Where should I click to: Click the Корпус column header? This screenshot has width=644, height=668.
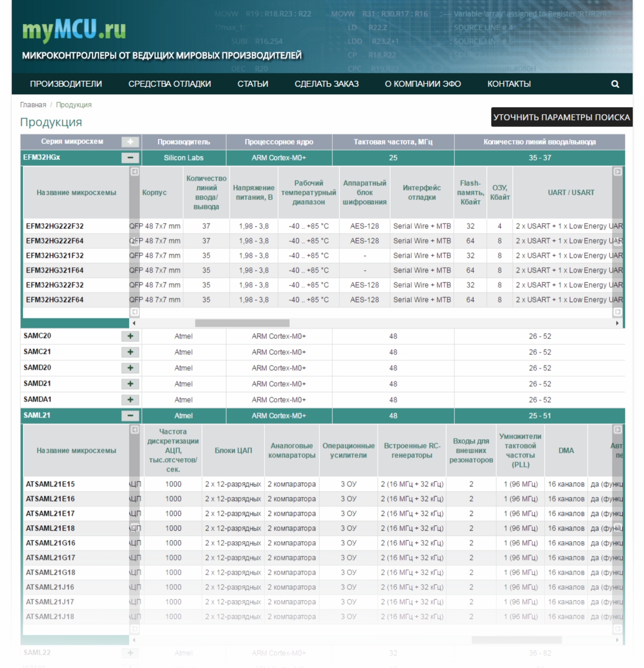coord(154,192)
